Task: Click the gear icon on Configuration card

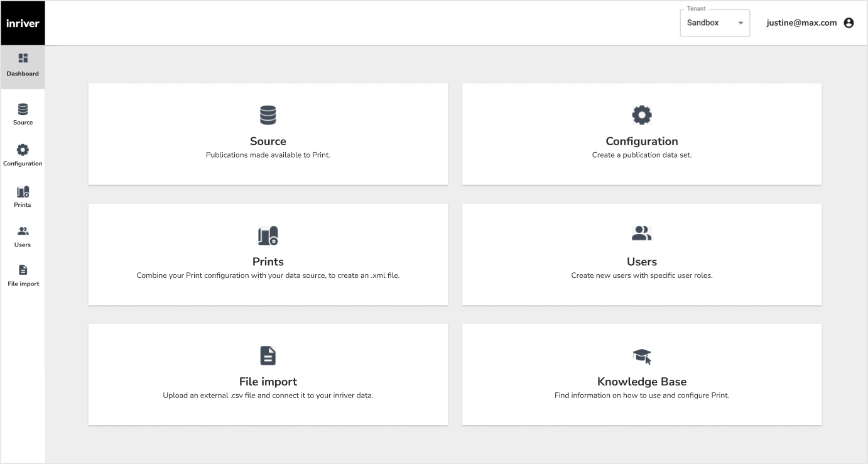Action: pos(642,115)
